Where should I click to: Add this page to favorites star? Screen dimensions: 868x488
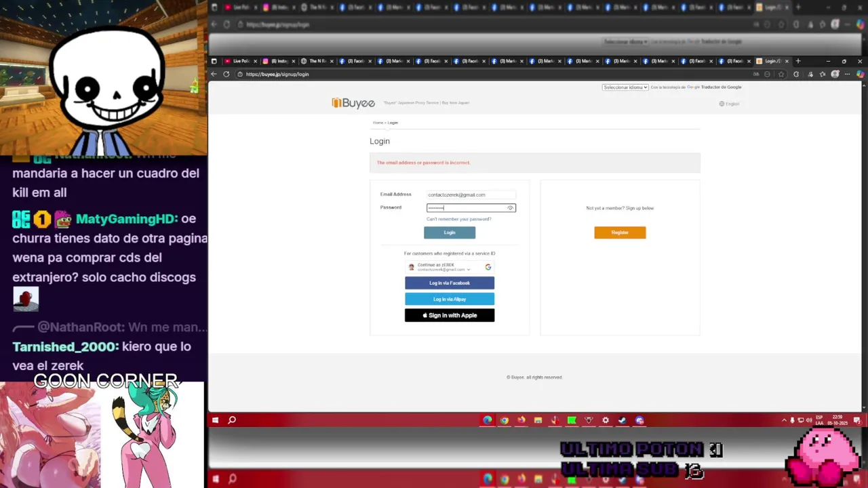pos(781,74)
